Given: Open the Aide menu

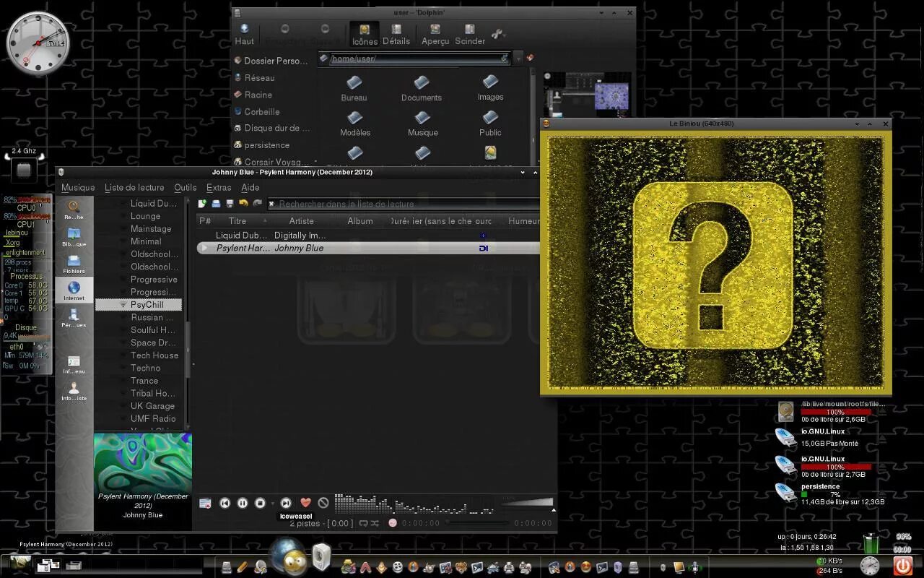Looking at the screenshot, I should pos(250,188).
